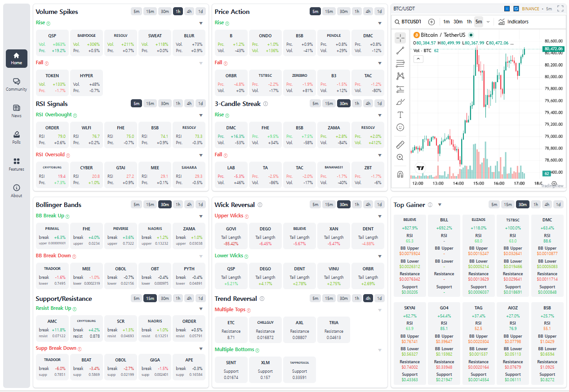Screen dimensions: 569x392
Task: Collapse the BB Break Up section
Action: [201, 216]
